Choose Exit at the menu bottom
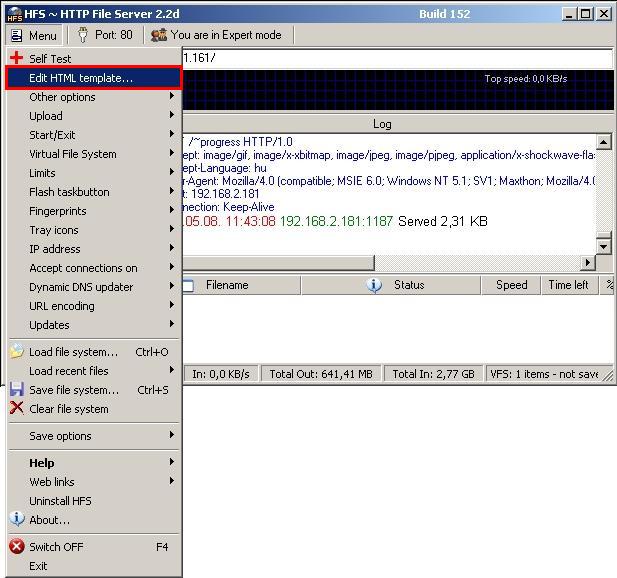This screenshot has height=578, width=617. click(94, 566)
